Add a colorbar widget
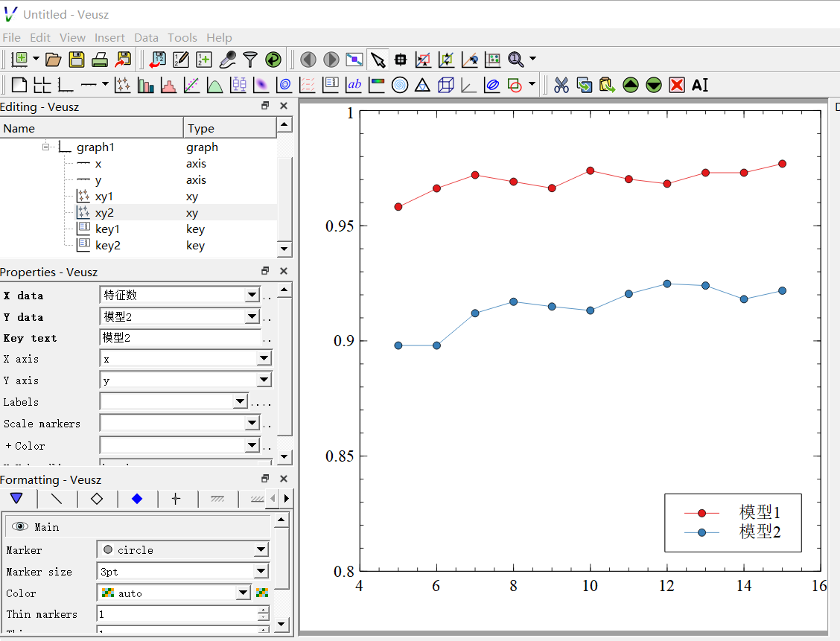This screenshot has width=840, height=641. pyautogui.click(x=377, y=85)
